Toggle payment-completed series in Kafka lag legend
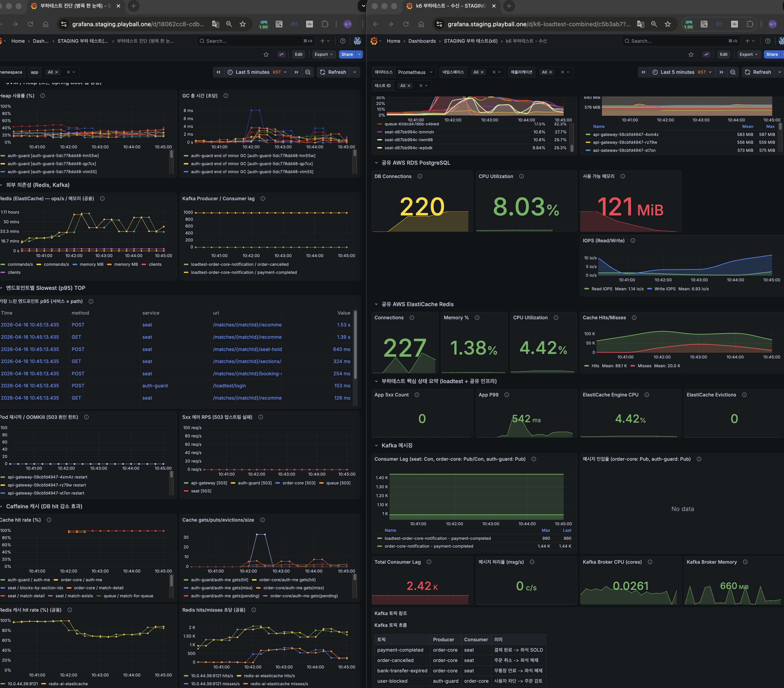 coord(244,273)
